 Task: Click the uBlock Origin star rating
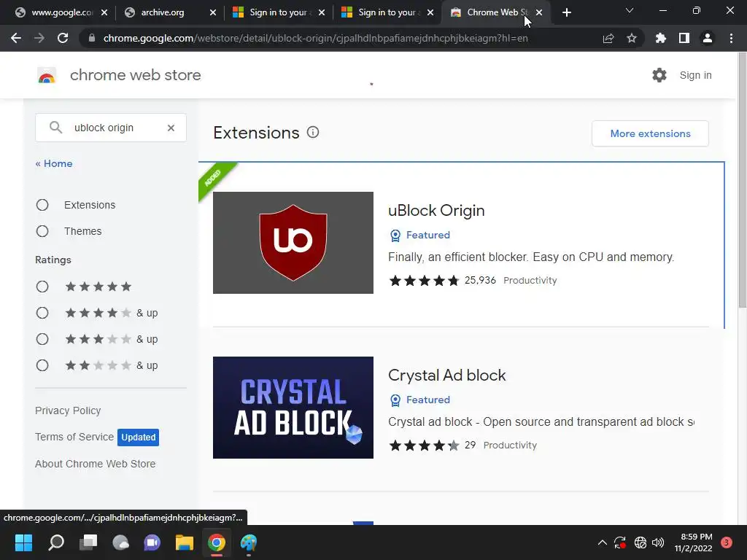tap(424, 281)
